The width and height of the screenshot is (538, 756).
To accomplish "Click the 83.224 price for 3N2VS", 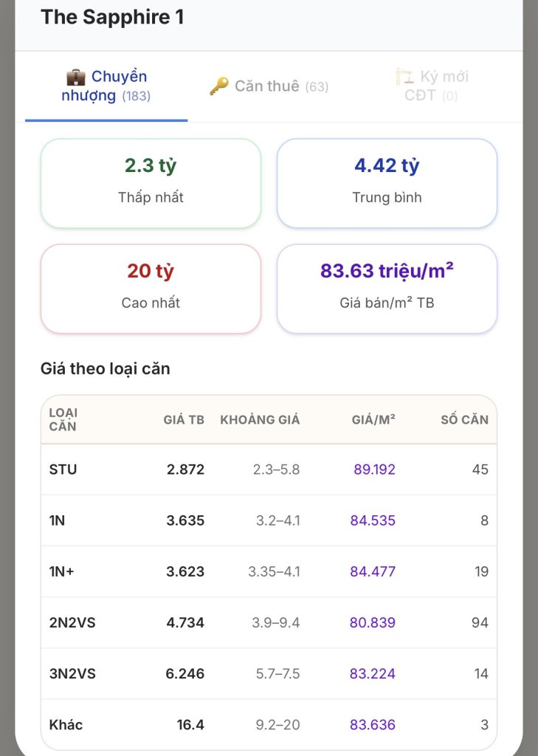I will [x=372, y=673].
